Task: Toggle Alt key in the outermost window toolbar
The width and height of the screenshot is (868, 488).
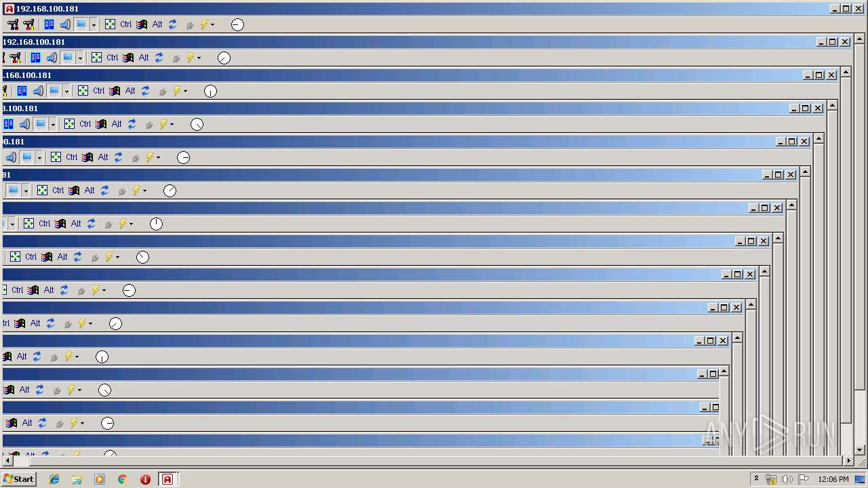Action: click(157, 24)
